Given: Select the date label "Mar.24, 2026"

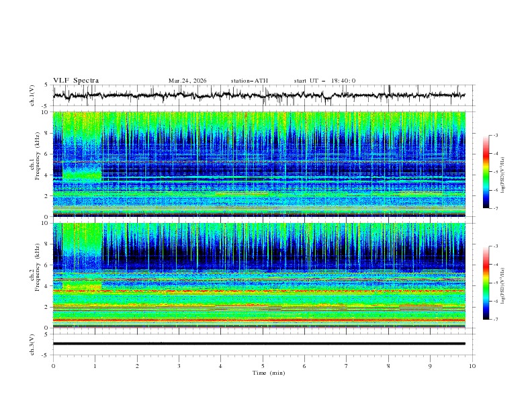Looking at the screenshot, I should point(187,81).
